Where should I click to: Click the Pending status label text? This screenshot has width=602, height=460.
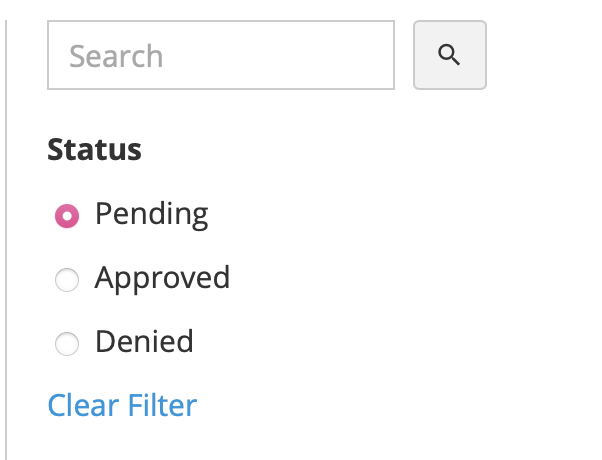[151, 214]
